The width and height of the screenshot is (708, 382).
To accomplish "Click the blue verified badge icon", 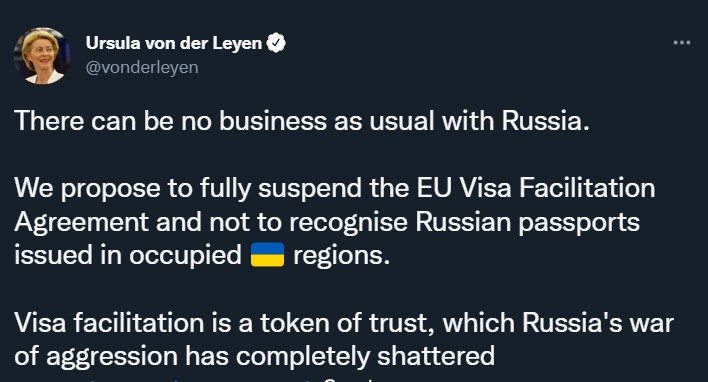I will tap(275, 43).
